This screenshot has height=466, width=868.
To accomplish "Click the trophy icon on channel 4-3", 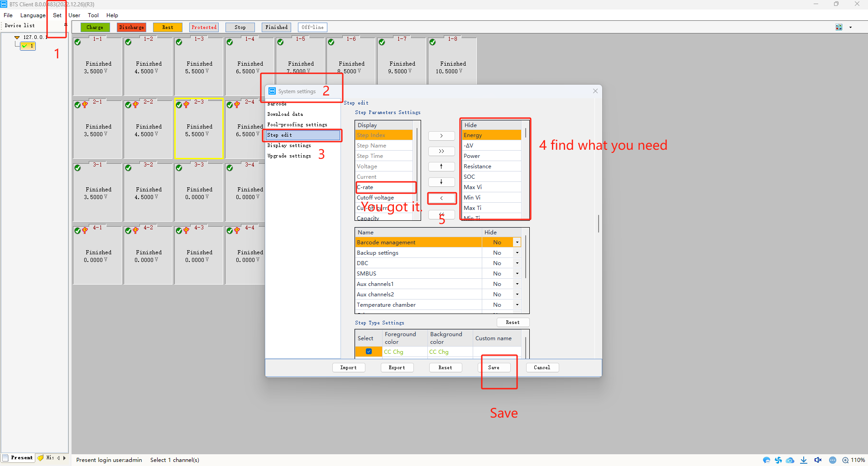I will pos(186,231).
